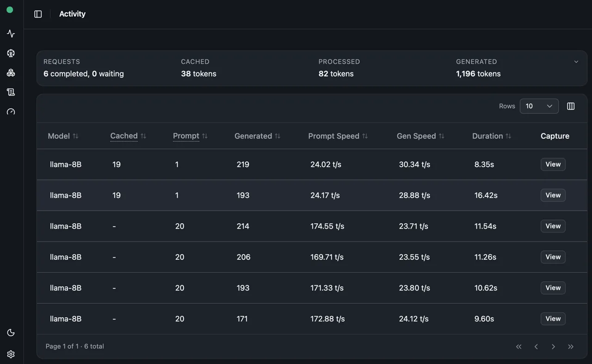The width and height of the screenshot is (592, 364).
Task: Toggle dark mode moon icon
Action: [11, 333]
